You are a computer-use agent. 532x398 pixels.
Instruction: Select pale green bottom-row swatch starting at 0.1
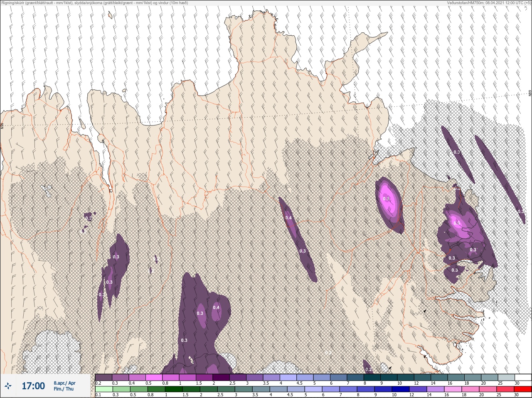(x=104, y=389)
